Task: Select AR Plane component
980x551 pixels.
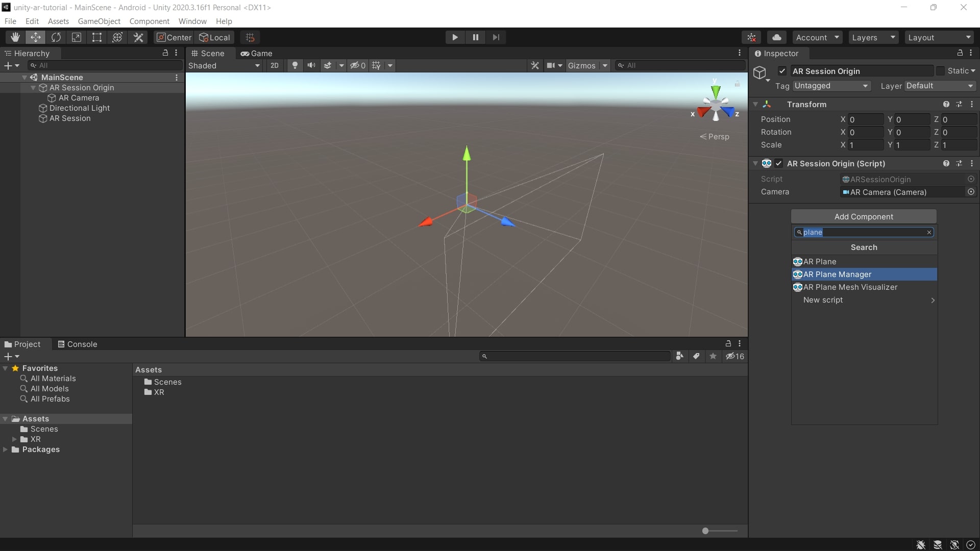Action: 864,262
